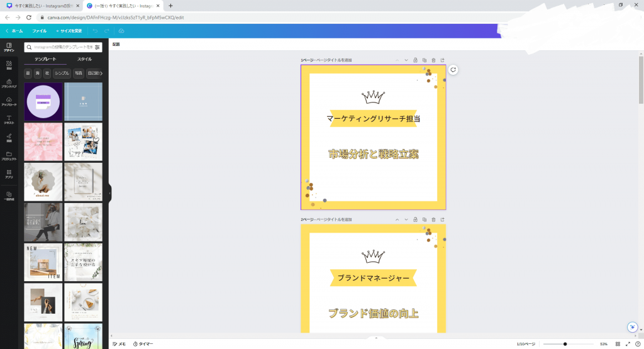Select the purple circle note template

point(43,102)
